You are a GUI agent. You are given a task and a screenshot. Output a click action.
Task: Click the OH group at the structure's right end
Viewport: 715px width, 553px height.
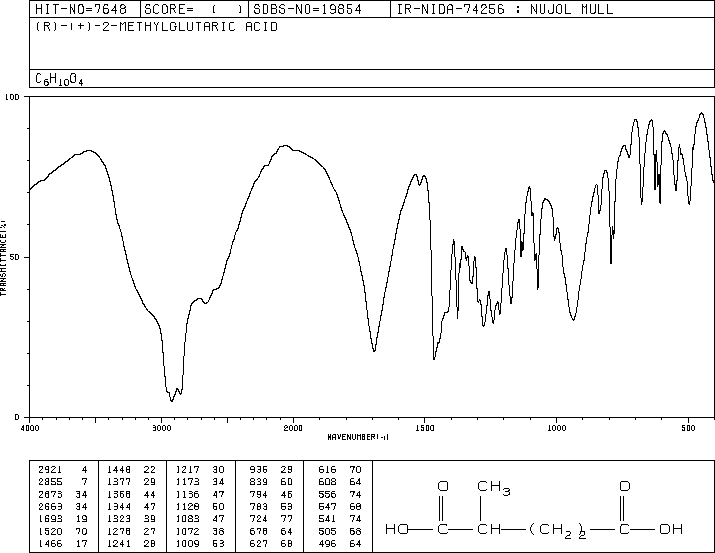(671, 529)
